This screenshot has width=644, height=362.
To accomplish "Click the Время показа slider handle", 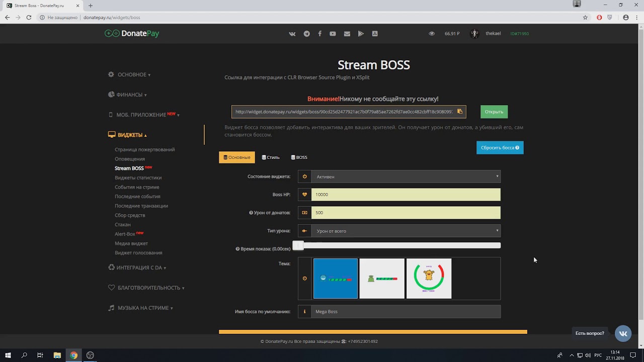I will coord(298,245).
